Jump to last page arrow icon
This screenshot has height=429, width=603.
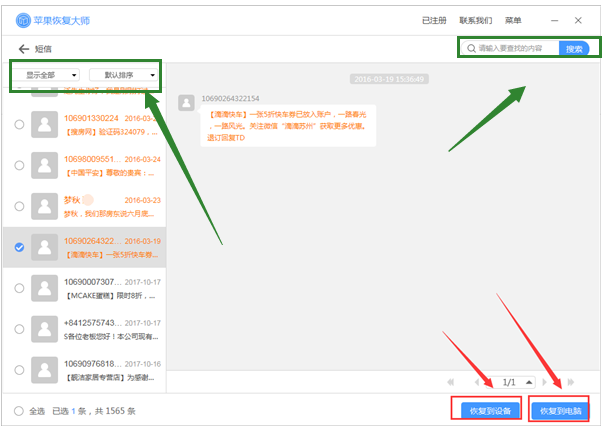click(x=571, y=382)
